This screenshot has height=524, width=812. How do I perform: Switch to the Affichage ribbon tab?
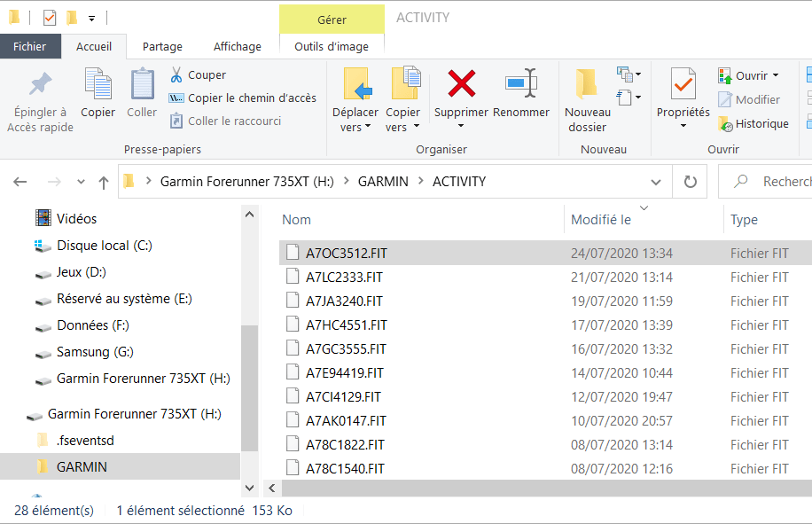pyautogui.click(x=237, y=46)
